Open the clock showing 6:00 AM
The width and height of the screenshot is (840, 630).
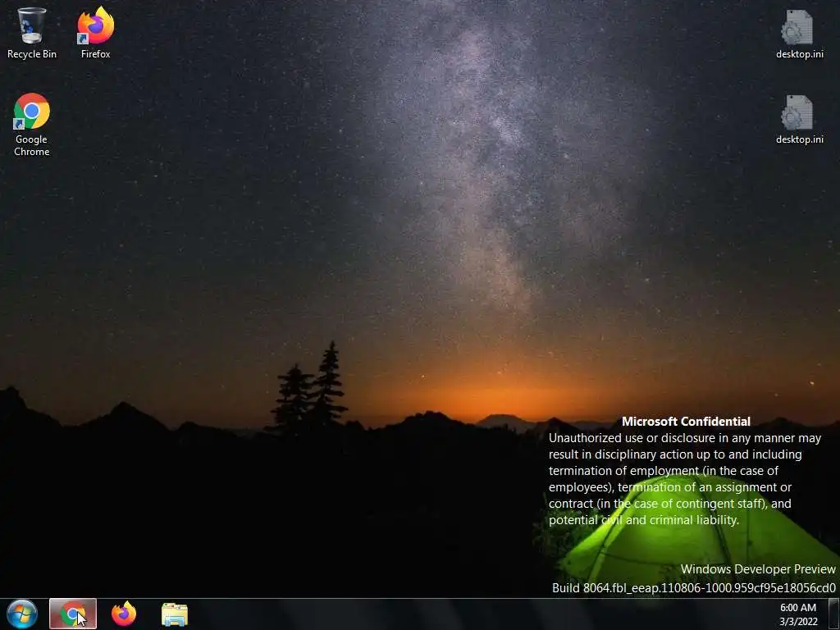[797, 608]
